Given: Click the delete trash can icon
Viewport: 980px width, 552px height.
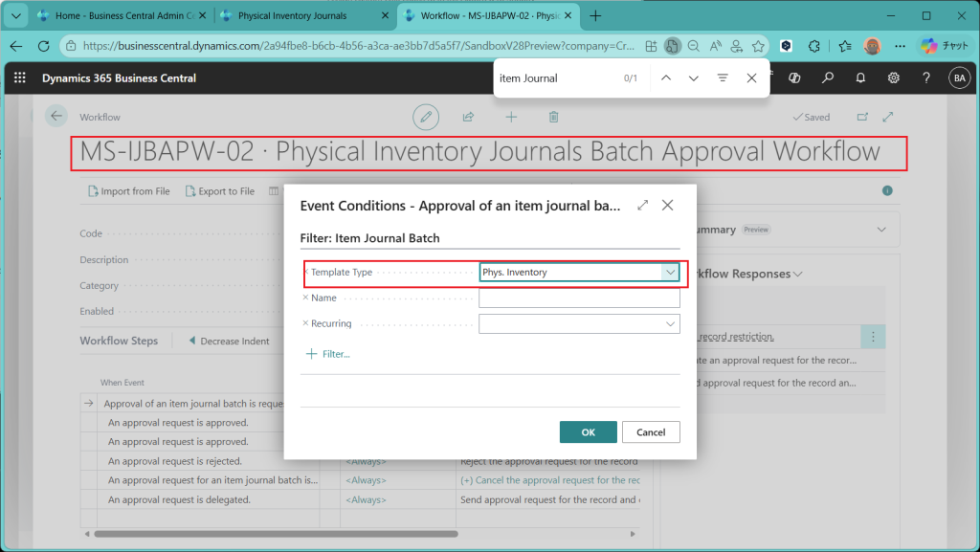Looking at the screenshot, I should (x=553, y=117).
